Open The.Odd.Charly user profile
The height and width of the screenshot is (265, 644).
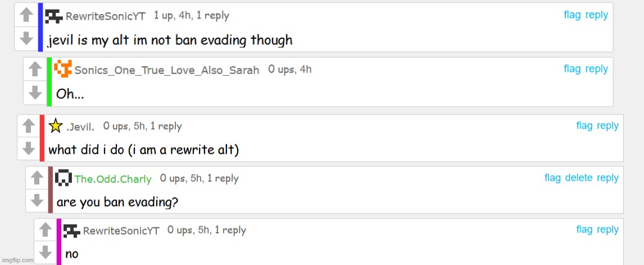113,179
